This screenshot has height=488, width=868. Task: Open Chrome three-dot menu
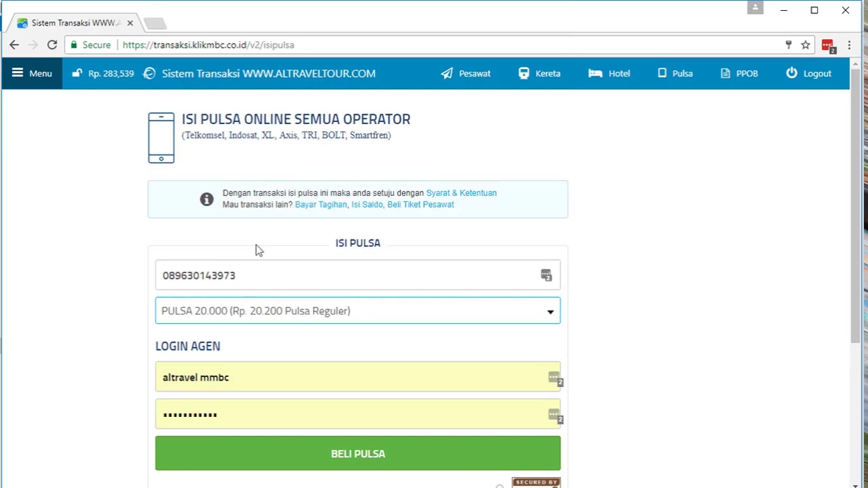[x=849, y=45]
